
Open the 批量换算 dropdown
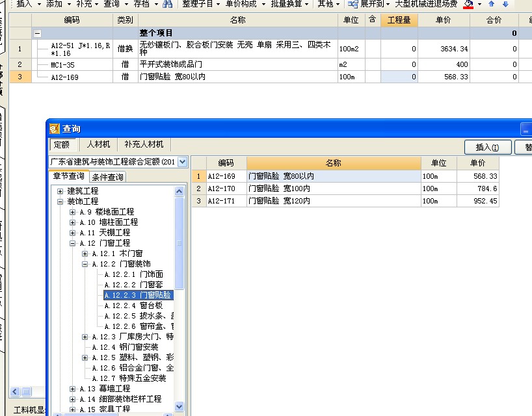tap(289, 4)
